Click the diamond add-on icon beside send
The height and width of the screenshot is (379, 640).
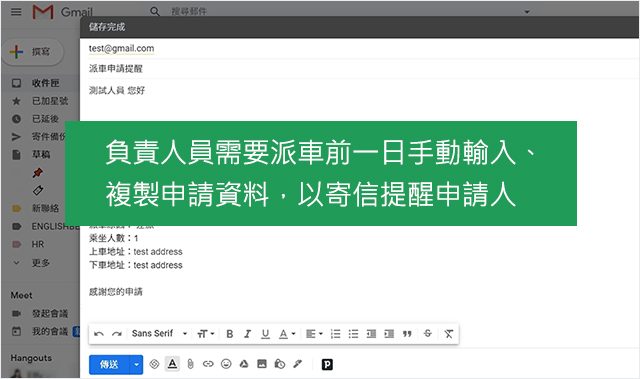(x=154, y=364)
